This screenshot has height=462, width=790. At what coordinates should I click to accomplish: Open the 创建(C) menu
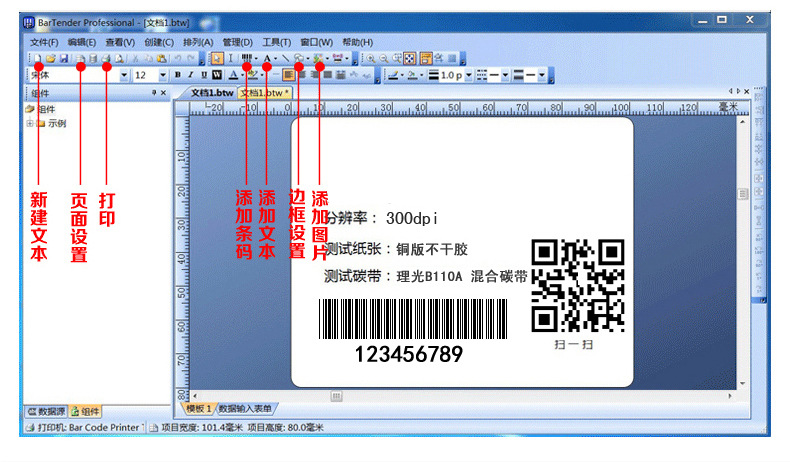(x=159, y=42)
